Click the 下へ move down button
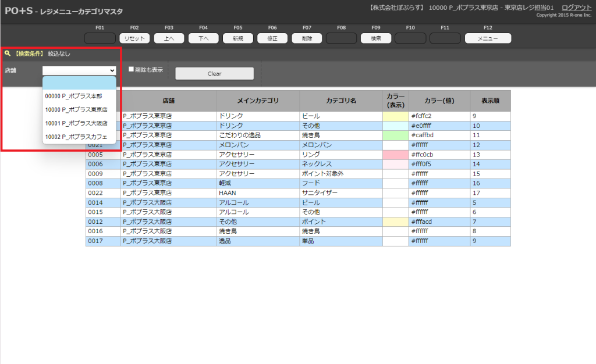Screen dimensions: 596x364 pos(203,38)
